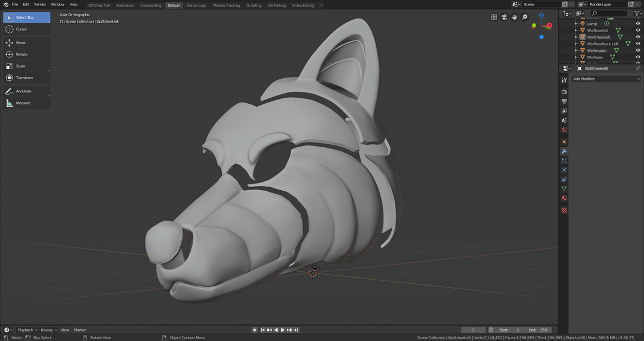Click the viewport zoom magnifier icon
Screen dimensions: 644x341
pyautogui.click(x=525, y=17)
